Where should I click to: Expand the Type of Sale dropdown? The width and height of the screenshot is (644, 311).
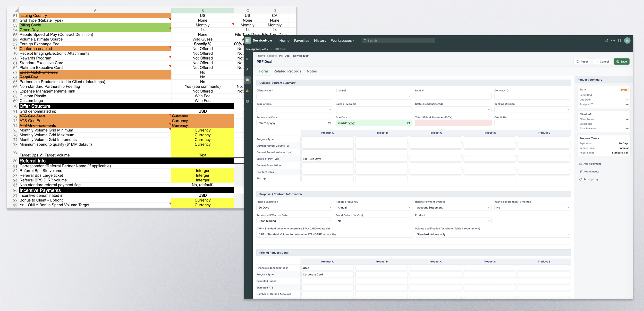pos(295,110)
